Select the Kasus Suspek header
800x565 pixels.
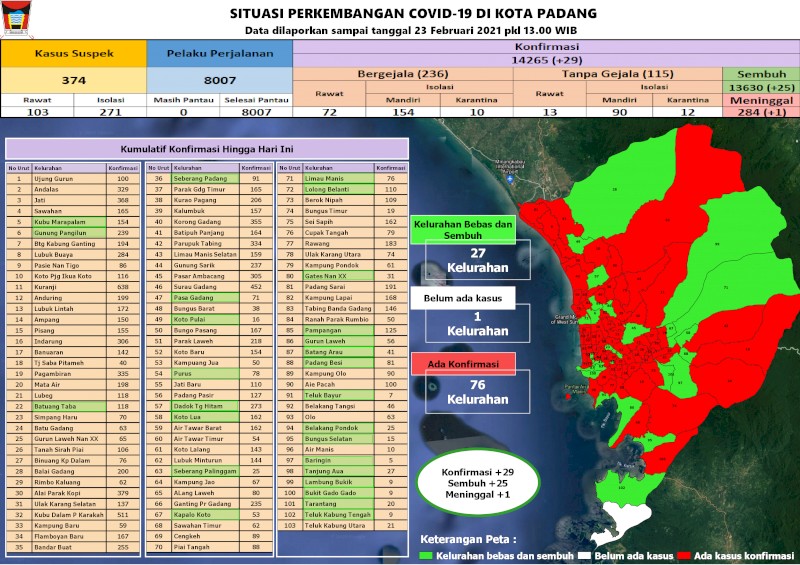74,54
